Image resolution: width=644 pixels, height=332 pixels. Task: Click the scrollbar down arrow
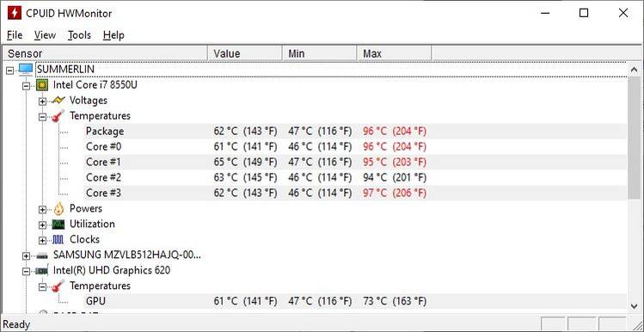tap(635, 305)
